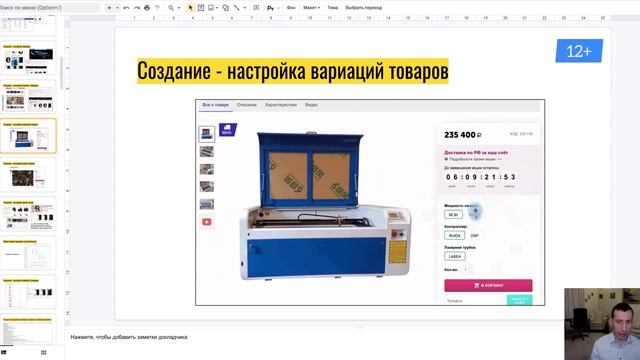Print the presentation
Image resolution: width=640 pixels, height=360 pixels.
click(x=147, y=8)
